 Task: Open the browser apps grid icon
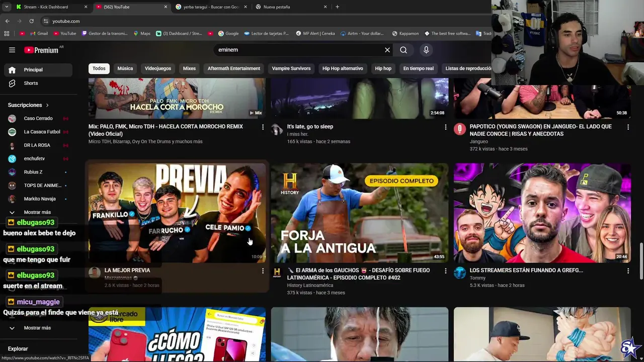coord(7,33)
